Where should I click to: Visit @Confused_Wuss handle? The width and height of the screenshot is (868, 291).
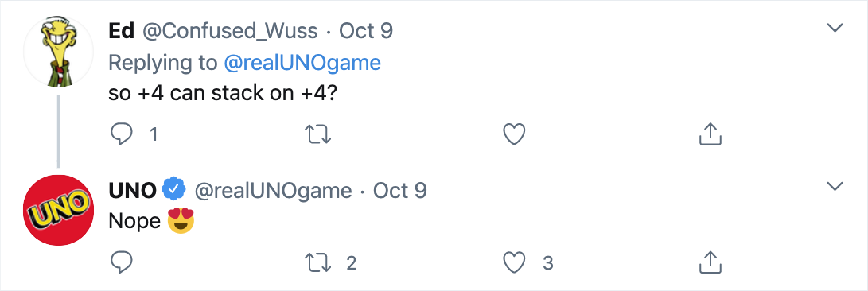(x=230, y=31)
